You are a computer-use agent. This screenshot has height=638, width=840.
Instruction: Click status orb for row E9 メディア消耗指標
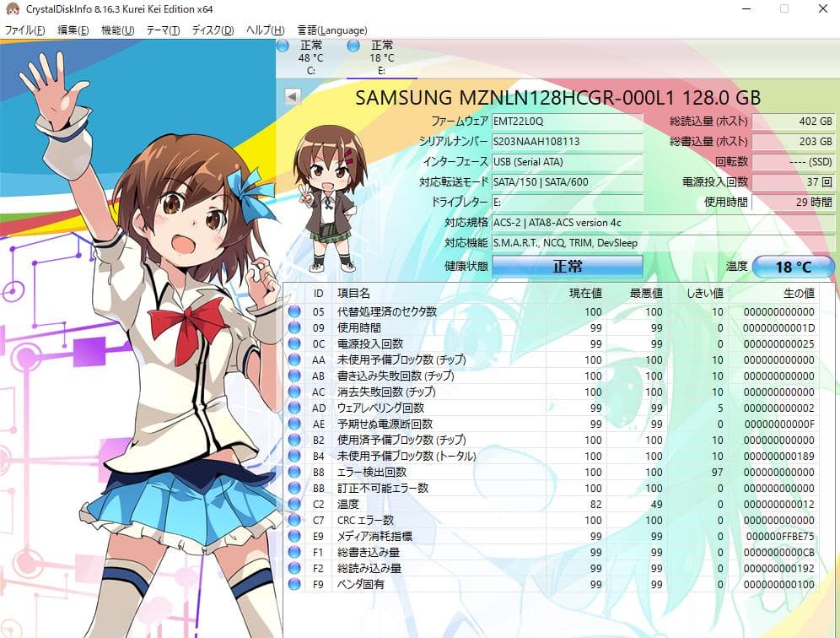(294, 536)
